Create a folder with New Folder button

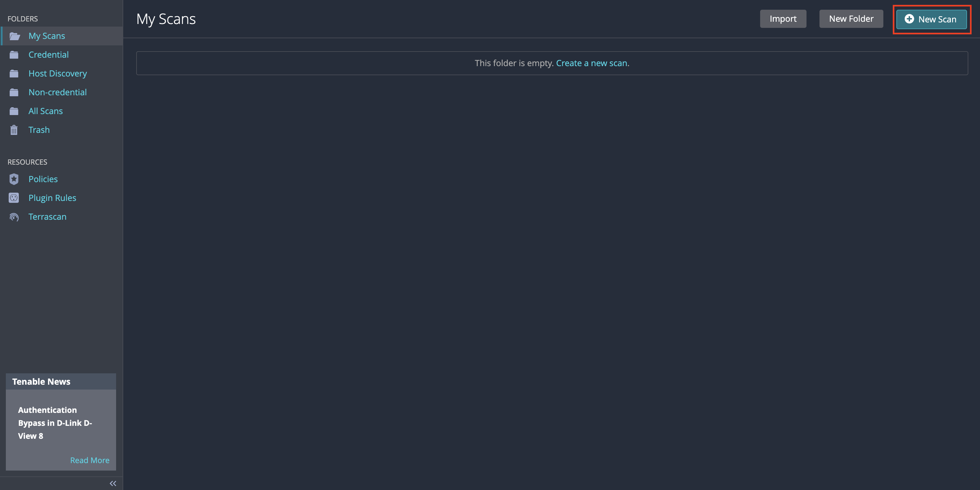(x=851, y=18)
